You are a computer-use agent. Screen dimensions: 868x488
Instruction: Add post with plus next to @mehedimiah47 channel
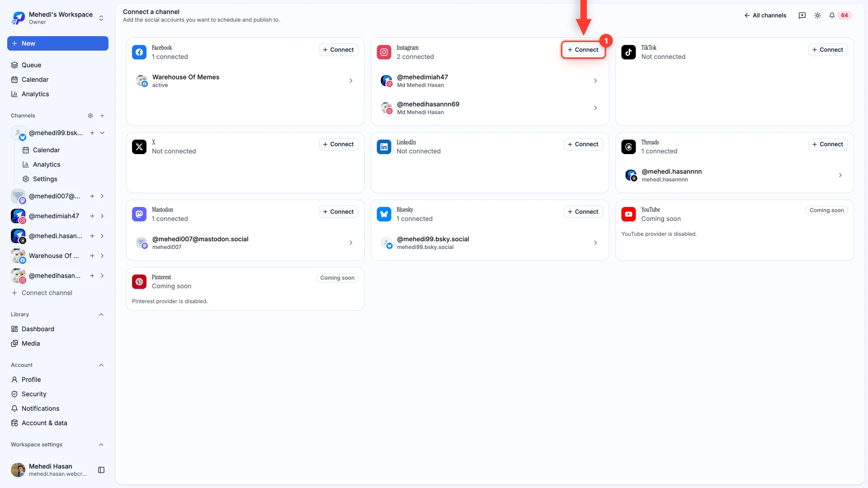[x=92, y=216]
